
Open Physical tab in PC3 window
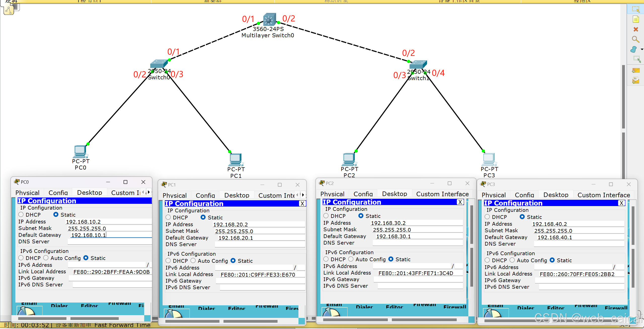tap(493, 195)
